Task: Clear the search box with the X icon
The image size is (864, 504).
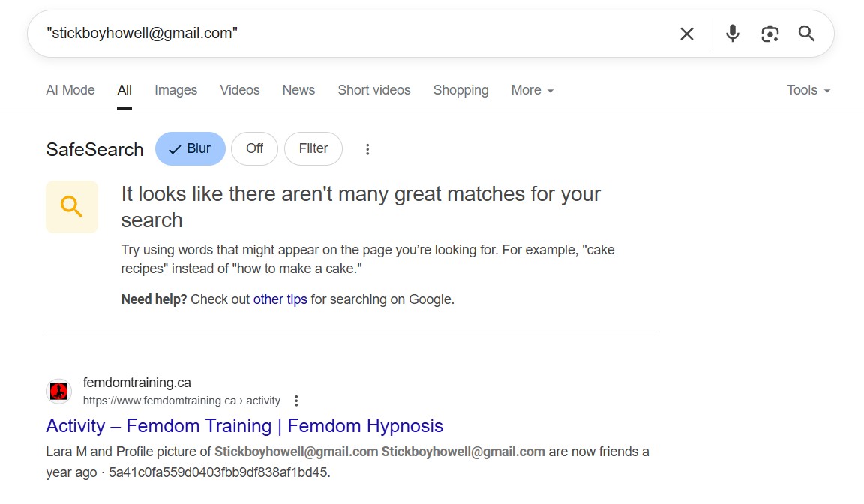Action: 686,34
